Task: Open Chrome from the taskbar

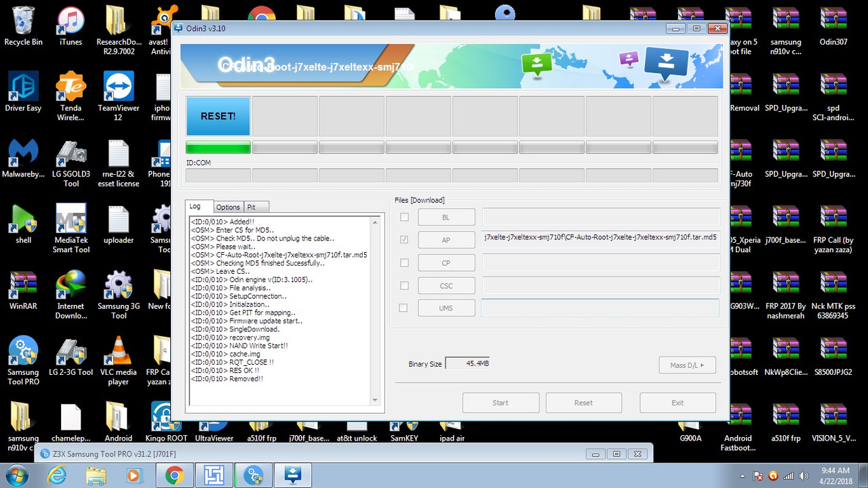Action: 174,475
